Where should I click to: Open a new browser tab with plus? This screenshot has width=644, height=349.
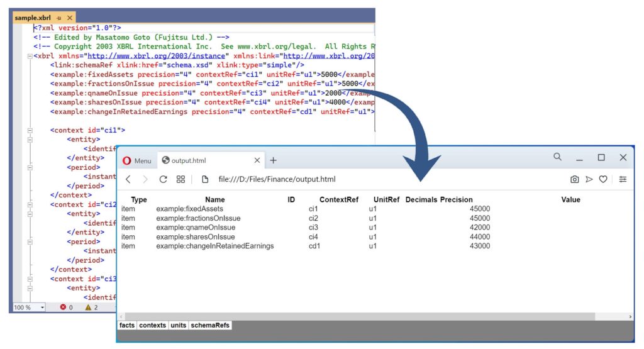click(x=274, y=160)
